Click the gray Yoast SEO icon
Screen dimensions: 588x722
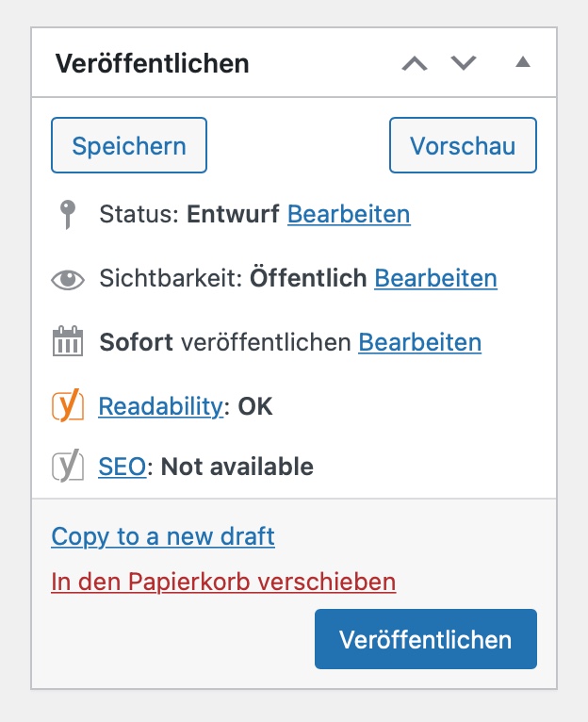point(68,466)
